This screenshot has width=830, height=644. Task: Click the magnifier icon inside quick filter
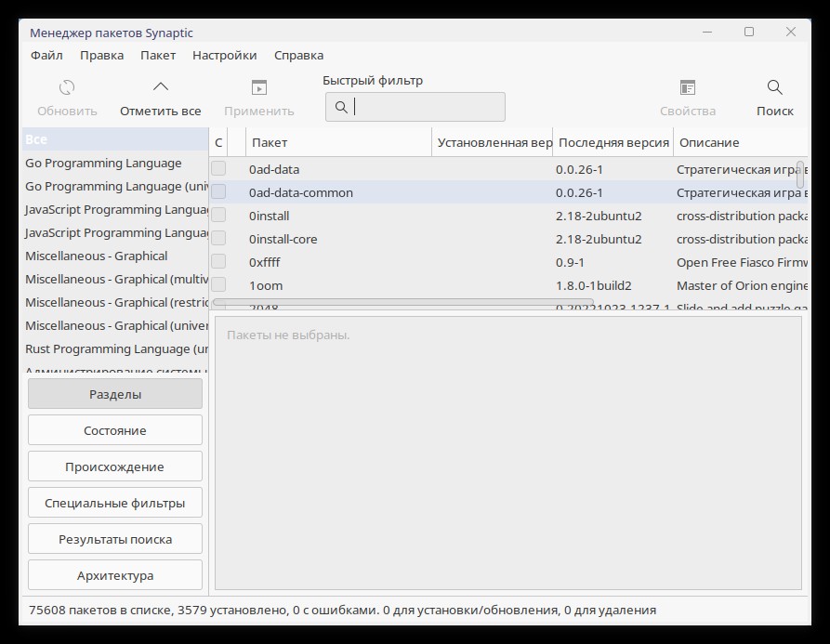coord(341,108)
